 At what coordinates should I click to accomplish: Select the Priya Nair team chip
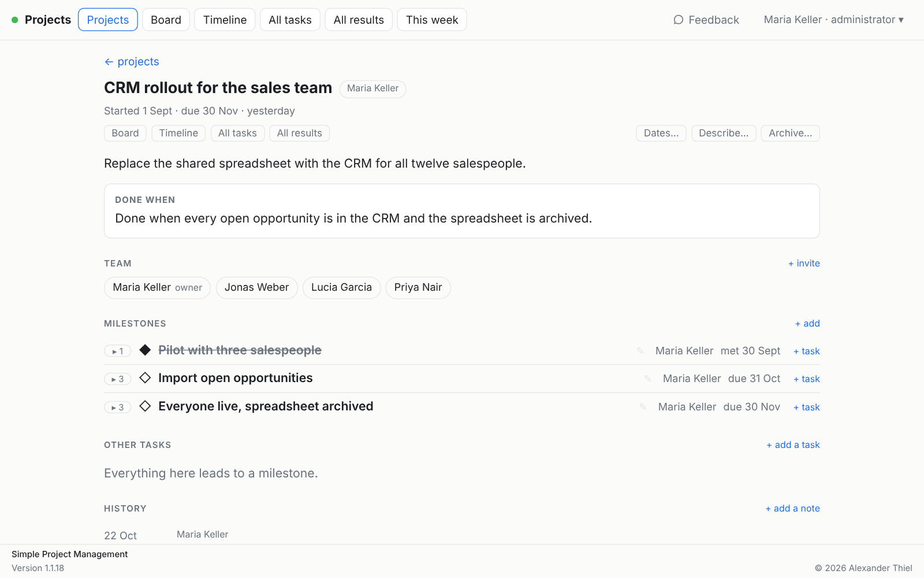[418, 287]
